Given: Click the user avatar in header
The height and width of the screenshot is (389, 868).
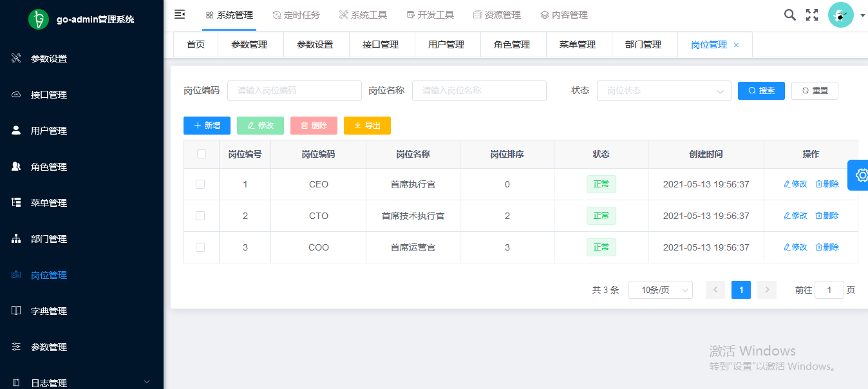Looking at the screenshot, I should click(840, 15).
